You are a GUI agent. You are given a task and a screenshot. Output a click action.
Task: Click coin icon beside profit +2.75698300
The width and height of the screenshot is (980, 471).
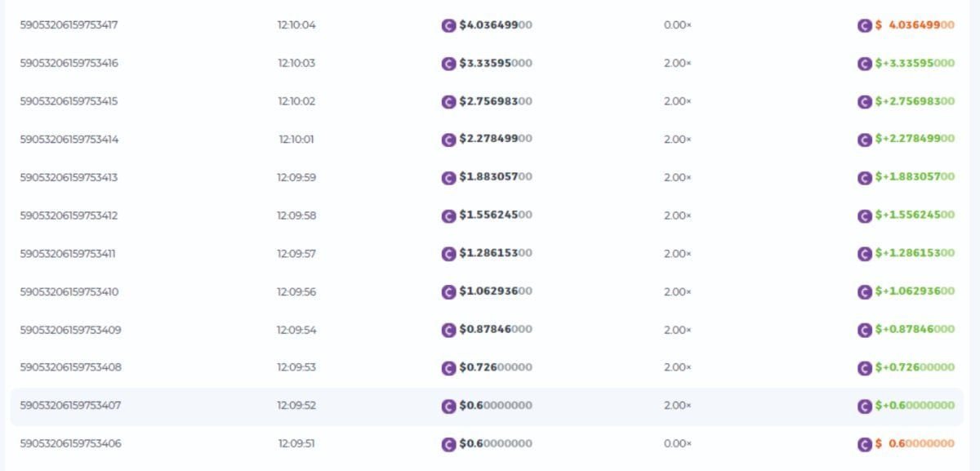(x=864, y=102)
